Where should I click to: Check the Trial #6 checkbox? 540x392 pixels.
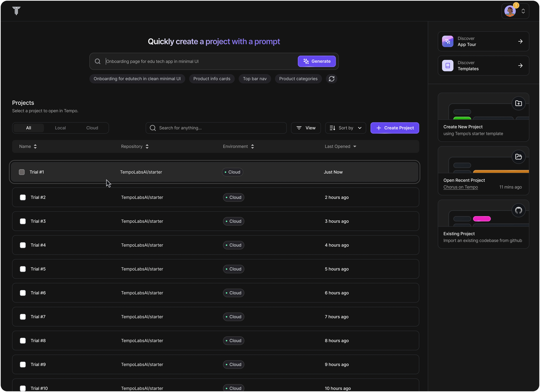pos(23,293)
